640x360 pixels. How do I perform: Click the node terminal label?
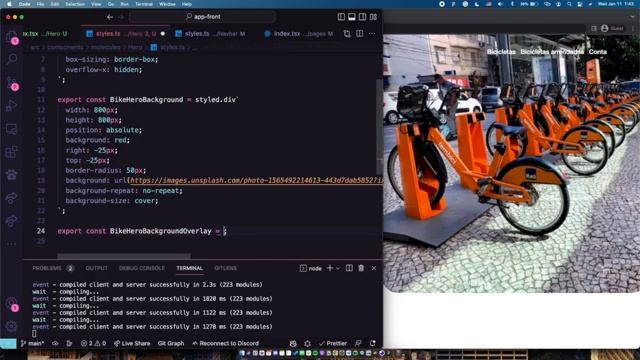click(311, 268)
